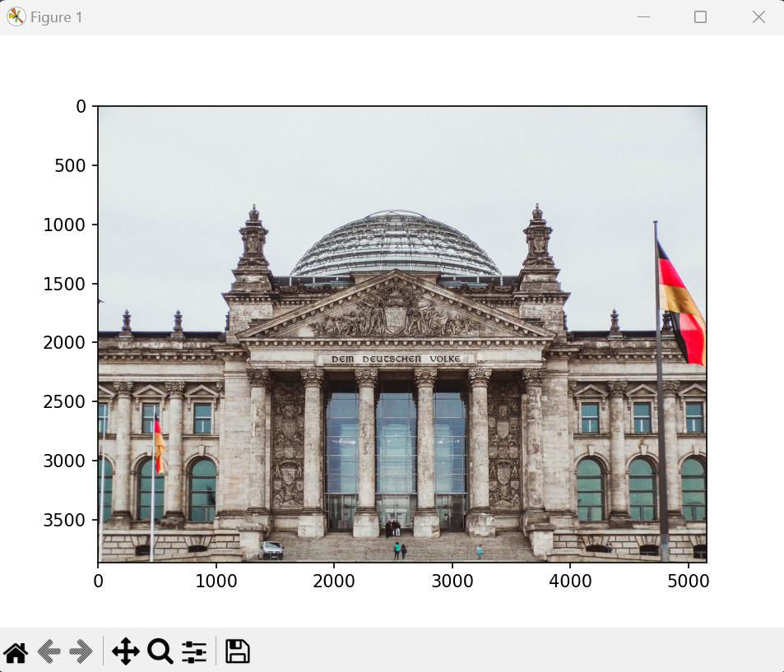Click the y-axis tick label 500
Image resolution: width=784 pixels, height=672 pixels.
[70, 165]
